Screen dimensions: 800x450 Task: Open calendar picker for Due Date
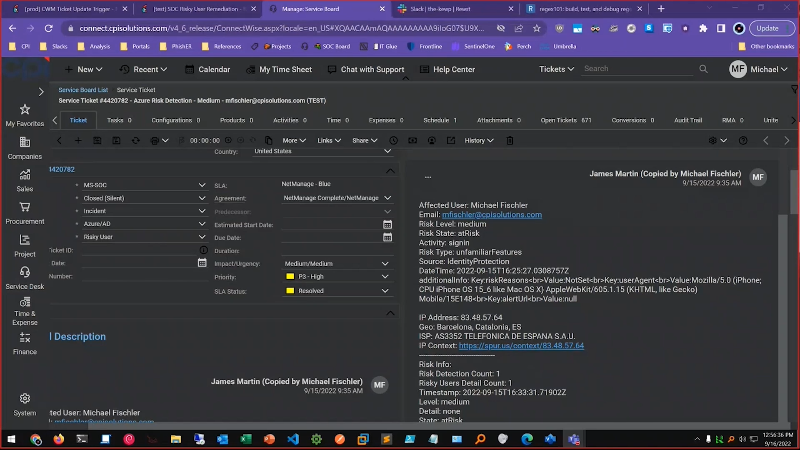pos(387,238)
